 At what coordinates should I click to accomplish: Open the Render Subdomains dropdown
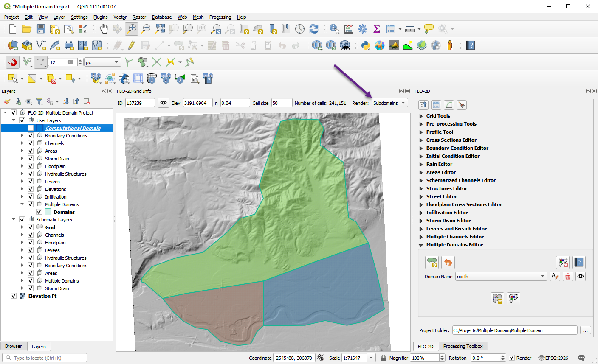(x=389, y=103)
